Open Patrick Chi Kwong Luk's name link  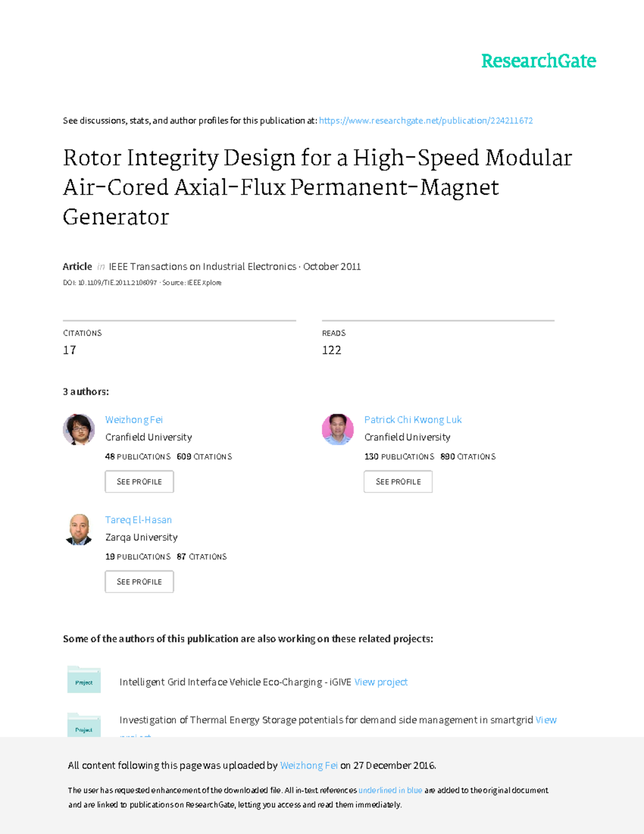[x=413, y=419]
